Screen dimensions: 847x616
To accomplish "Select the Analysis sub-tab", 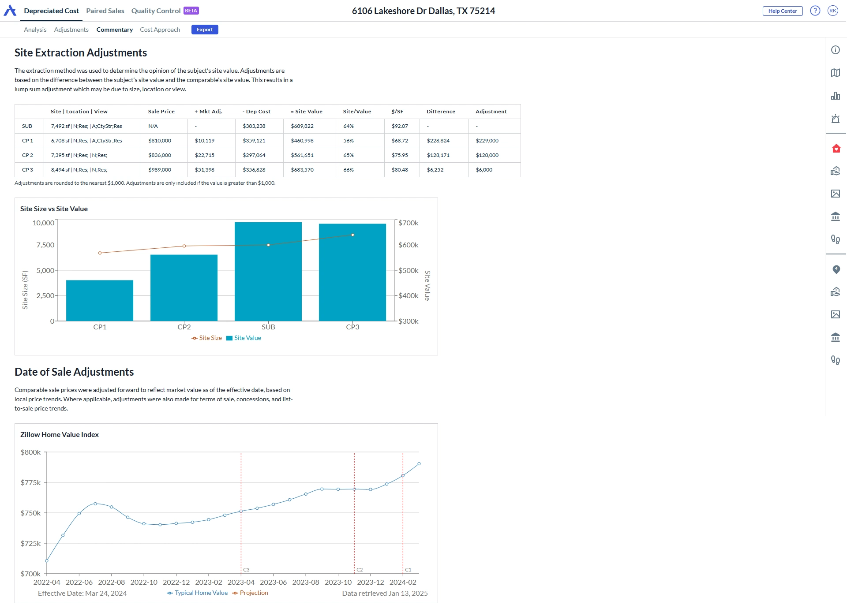I will pyautogui.click(x=35, y=30).
